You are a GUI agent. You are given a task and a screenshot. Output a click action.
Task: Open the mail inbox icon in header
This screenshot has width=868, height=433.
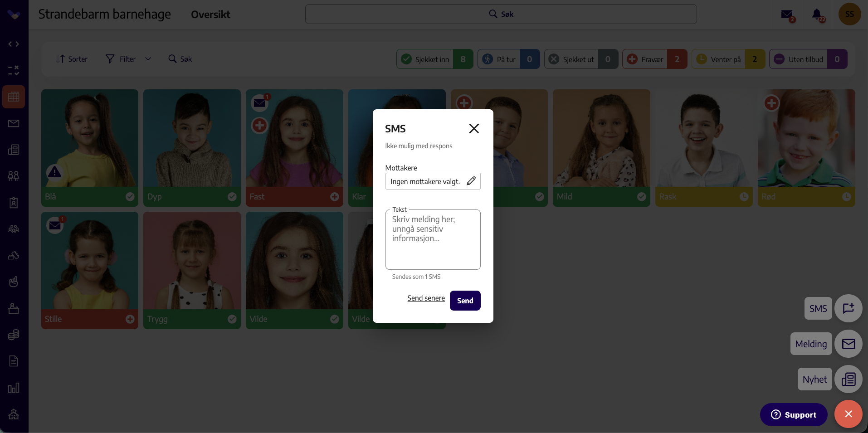[787, 15]
